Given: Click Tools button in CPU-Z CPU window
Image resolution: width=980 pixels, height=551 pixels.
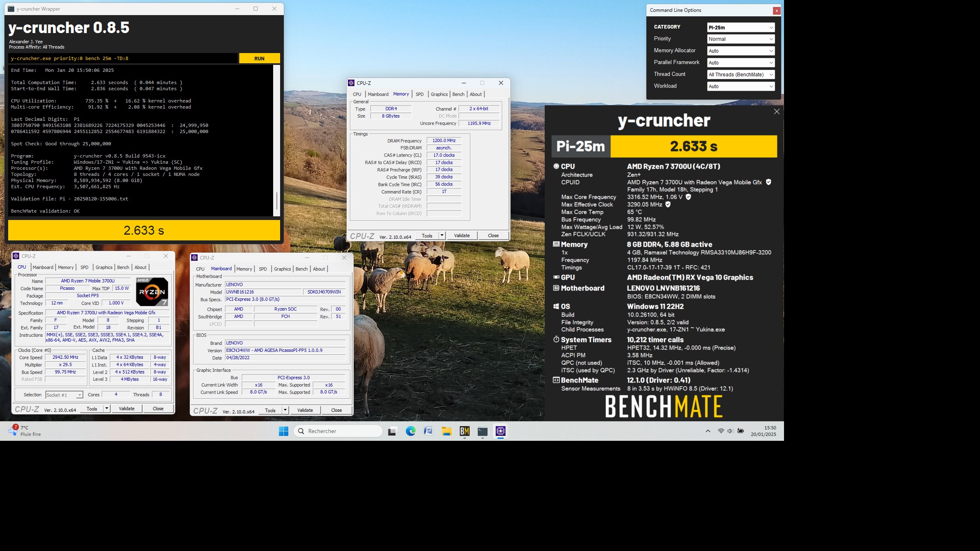Looking at the screenshot, I should coord(92,409).
